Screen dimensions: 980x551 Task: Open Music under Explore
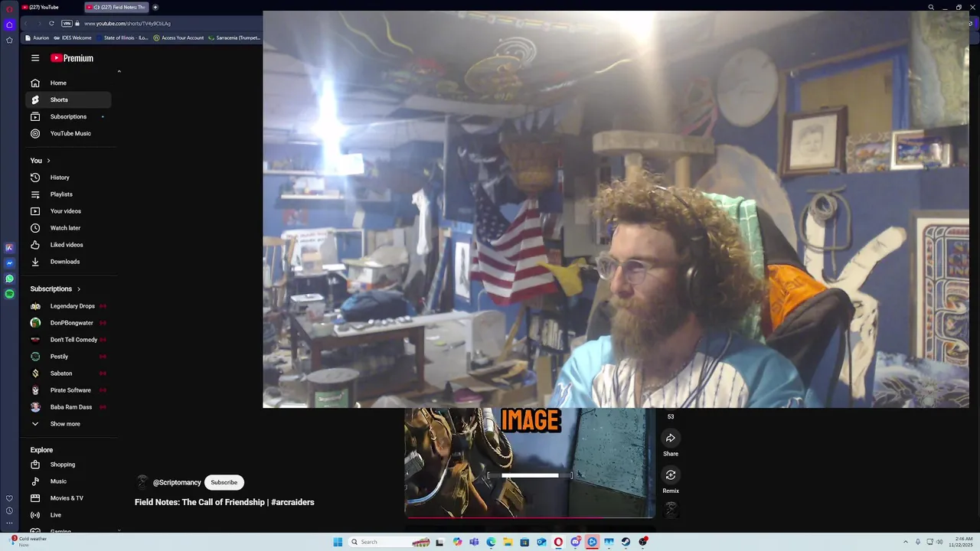point(68,481)
